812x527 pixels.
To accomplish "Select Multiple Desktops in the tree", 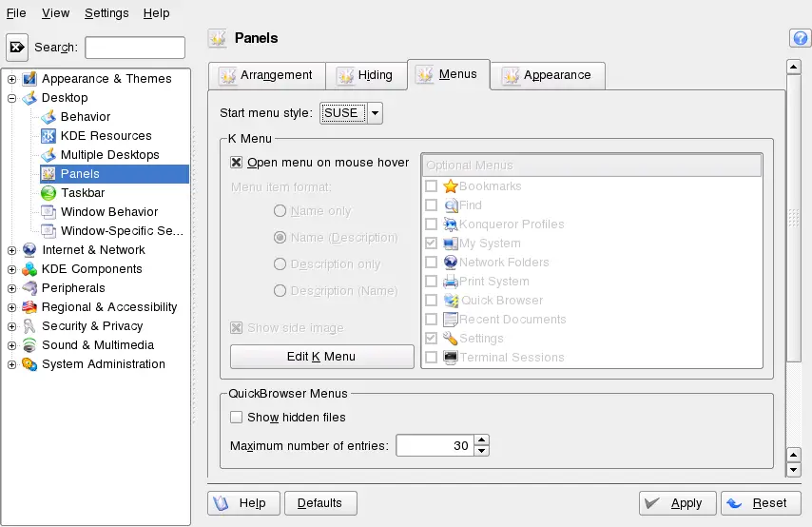I will tap(109, 155).
